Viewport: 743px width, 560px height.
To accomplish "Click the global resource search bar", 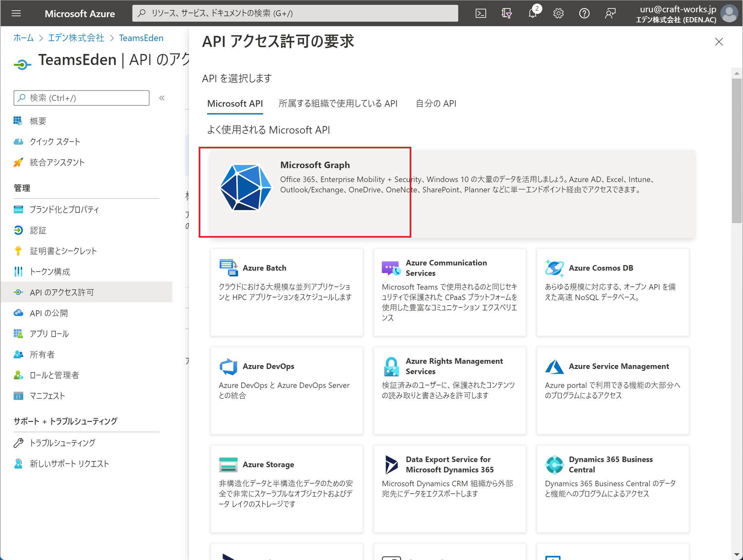I will (295, 14).
